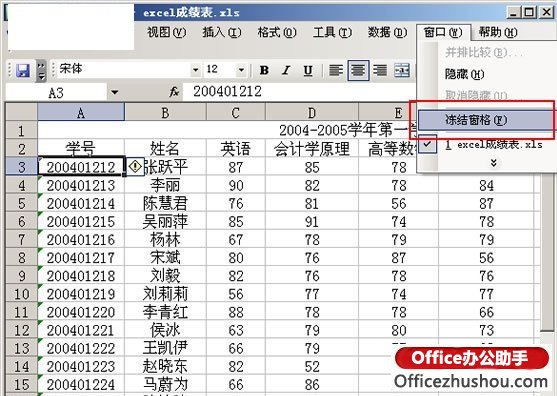Align cell text left

336,70
